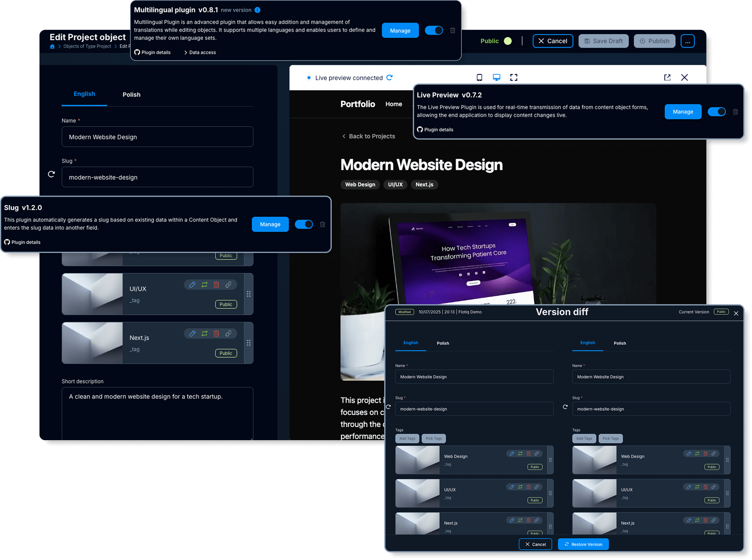Edit the Next.js tag with pencil icon

point(192,334)
